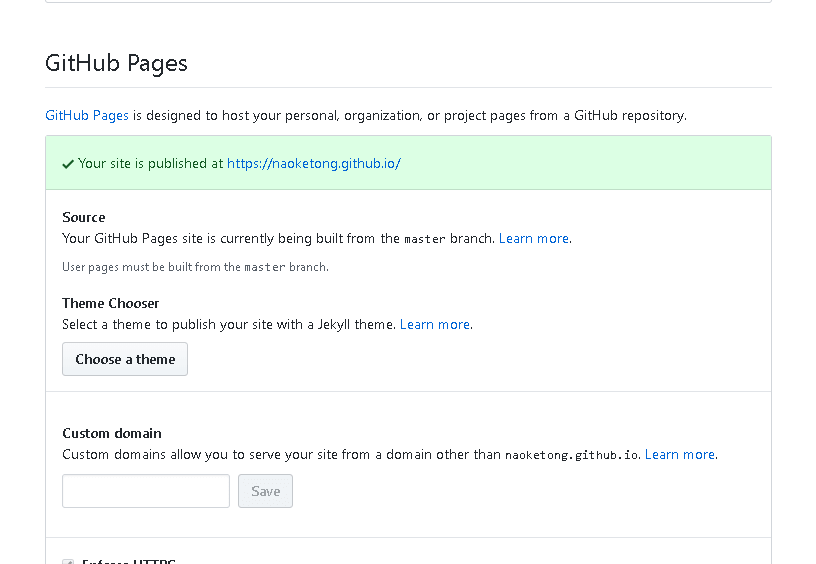Click Learn more about the Source branch
The image size is (816, 564).
click(x=534, y=239)
